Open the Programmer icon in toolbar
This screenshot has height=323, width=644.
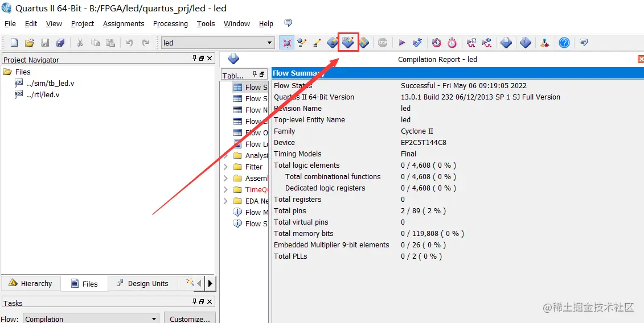point(526,43)
